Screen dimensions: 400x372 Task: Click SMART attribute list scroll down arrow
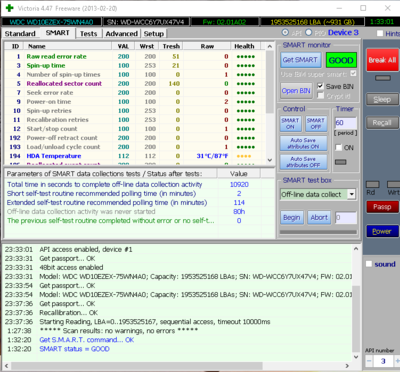tap(270, 160)
